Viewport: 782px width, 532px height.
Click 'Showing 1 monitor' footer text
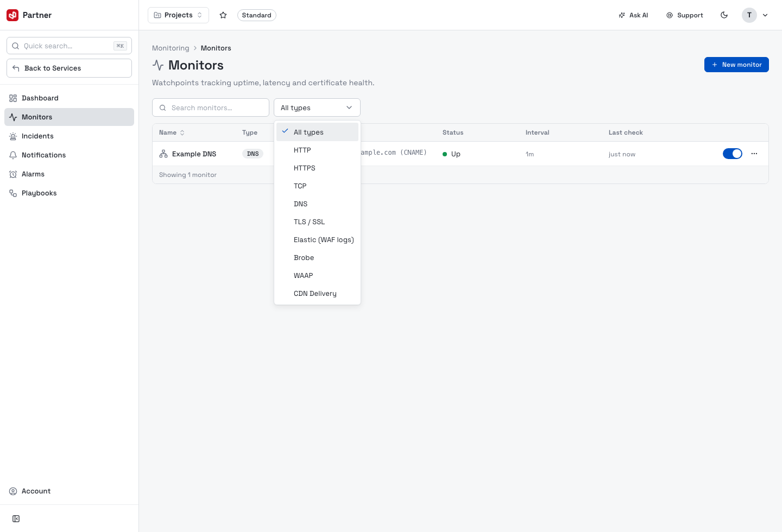(188, 175)
